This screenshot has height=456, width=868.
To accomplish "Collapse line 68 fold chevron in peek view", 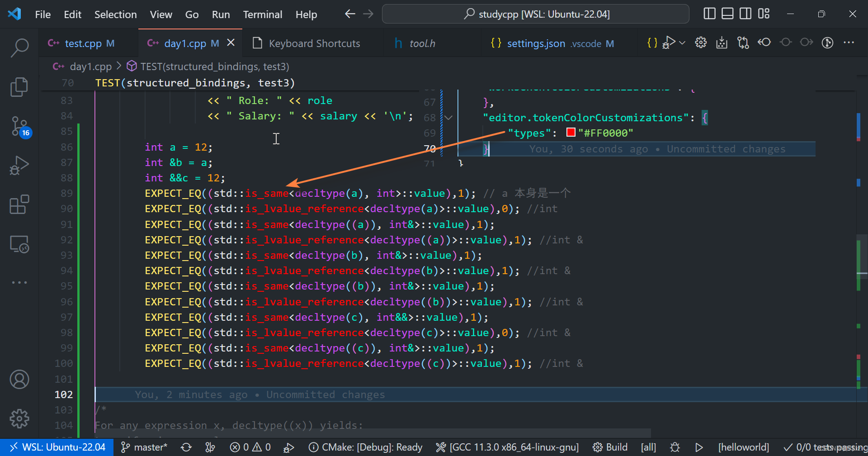I will point(448,118).
